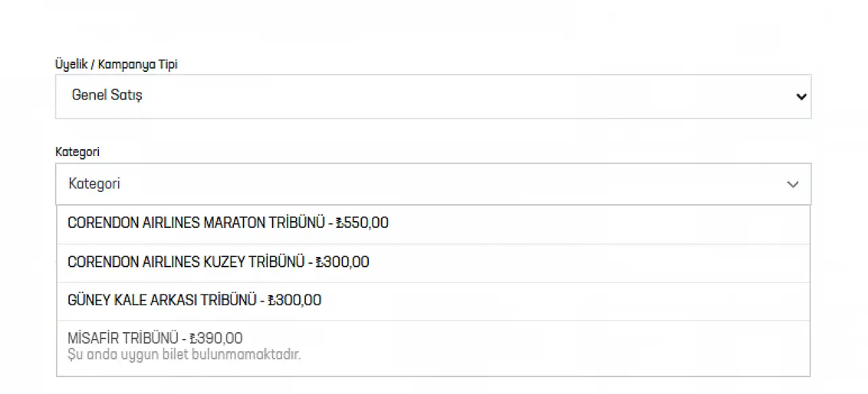Click the ₺390,00 Misafir Tribünü price
This screenshot has height=394, width=868.
coord(216,338)
